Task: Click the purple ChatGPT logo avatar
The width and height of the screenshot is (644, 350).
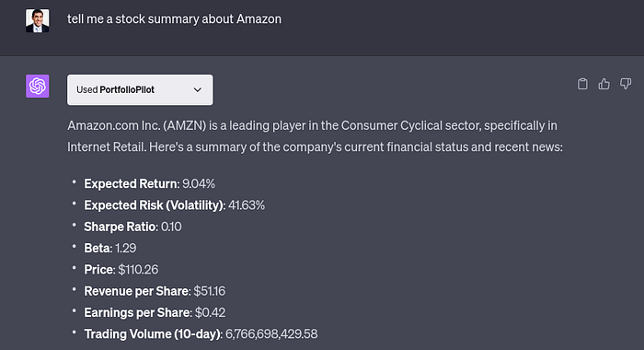Action: pyautogui.click(x=38, y=86)
